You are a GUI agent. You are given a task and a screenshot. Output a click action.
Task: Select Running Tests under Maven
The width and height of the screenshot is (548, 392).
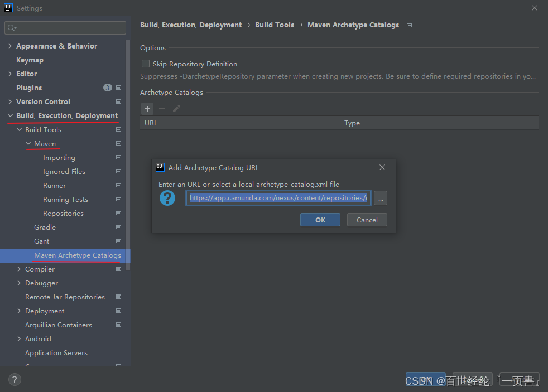click(65, 200)
